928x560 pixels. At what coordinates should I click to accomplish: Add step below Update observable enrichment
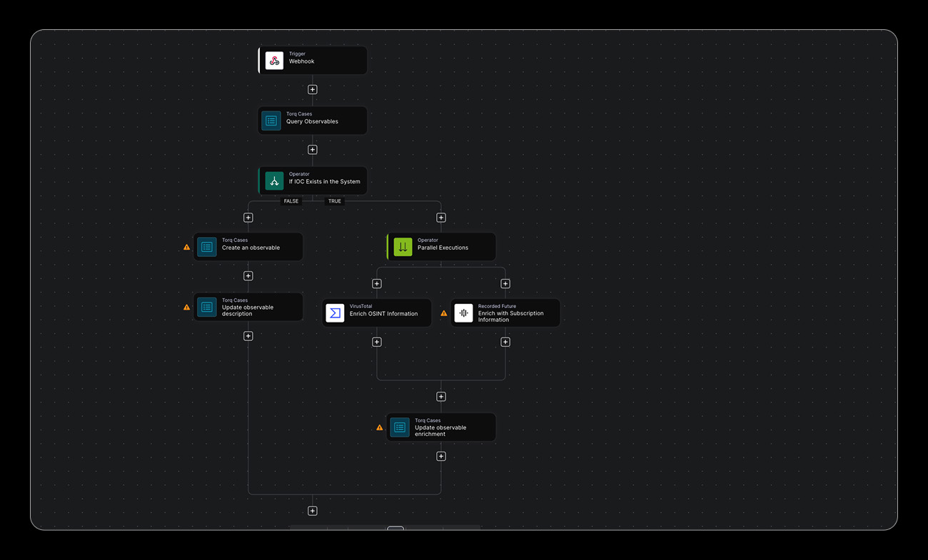[441, 457]
